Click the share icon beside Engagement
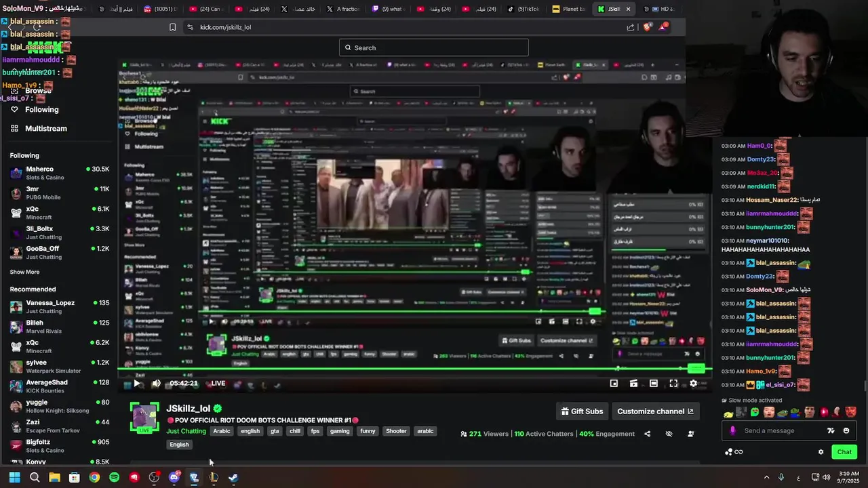This screenshot has height=488, width=868. [x=647, y=434]
